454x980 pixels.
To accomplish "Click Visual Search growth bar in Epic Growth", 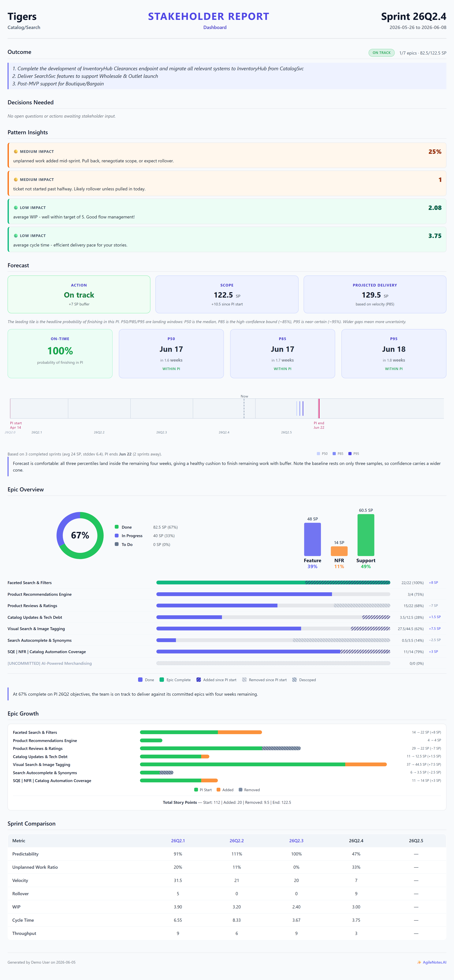I will click(263, 764).
